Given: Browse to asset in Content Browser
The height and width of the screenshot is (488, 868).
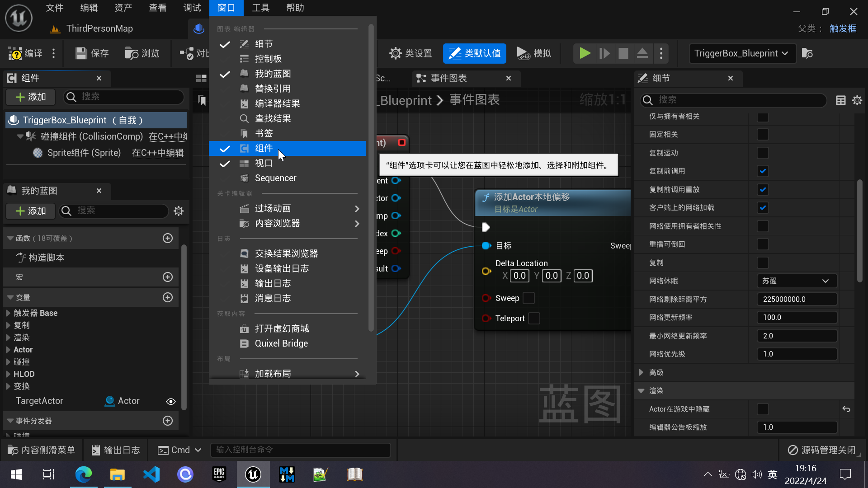Looking at the screenshot, I should (142, 53).
